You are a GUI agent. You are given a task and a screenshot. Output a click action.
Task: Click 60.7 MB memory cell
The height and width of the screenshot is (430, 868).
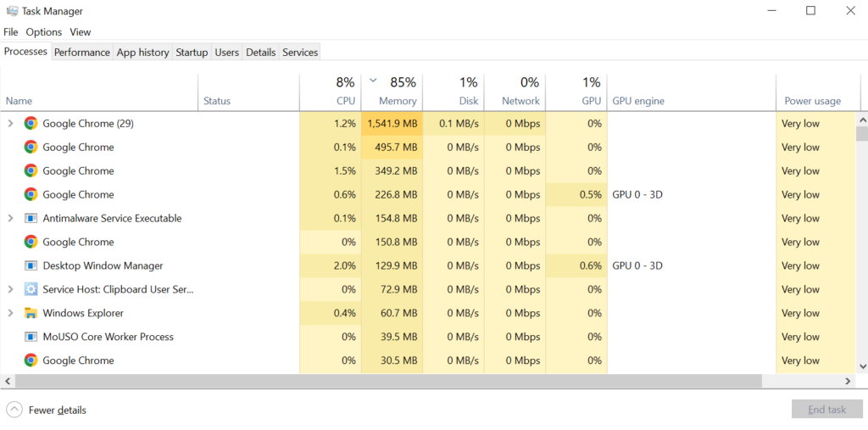tap(392, 313)
